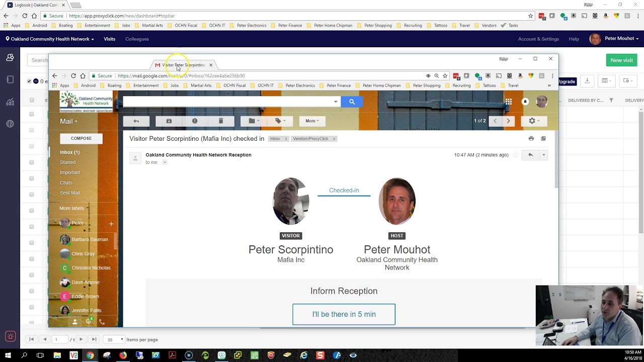Click New visit in Proxyclick
The width and height of the screenshot is (644, 362).
(621, 60)
